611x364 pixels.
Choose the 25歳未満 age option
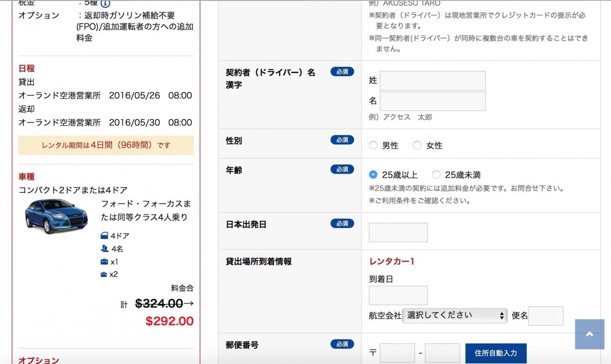point(436,175)
